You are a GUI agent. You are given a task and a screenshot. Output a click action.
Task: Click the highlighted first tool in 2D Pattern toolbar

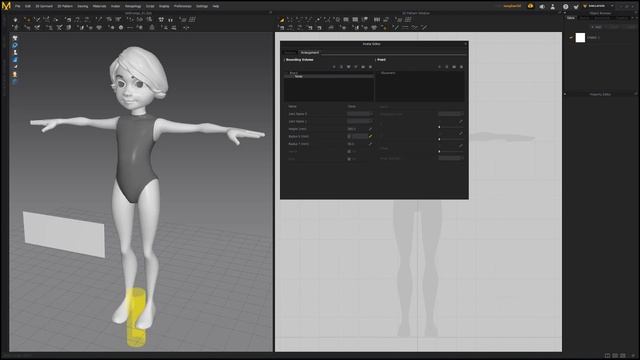click(x=282, y=20)
